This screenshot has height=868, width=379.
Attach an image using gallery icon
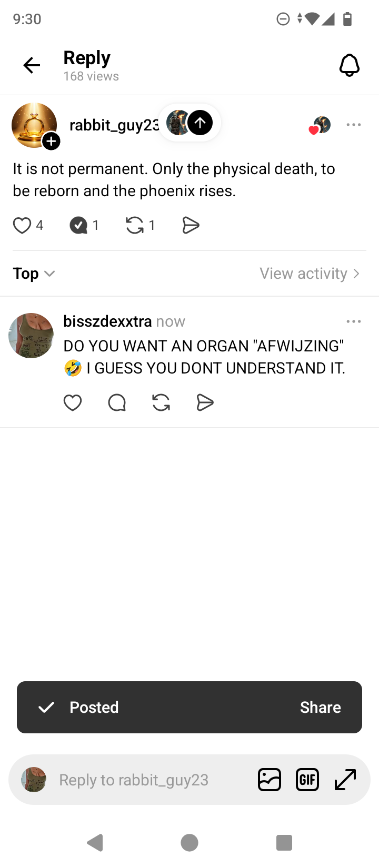click(270, 780)
